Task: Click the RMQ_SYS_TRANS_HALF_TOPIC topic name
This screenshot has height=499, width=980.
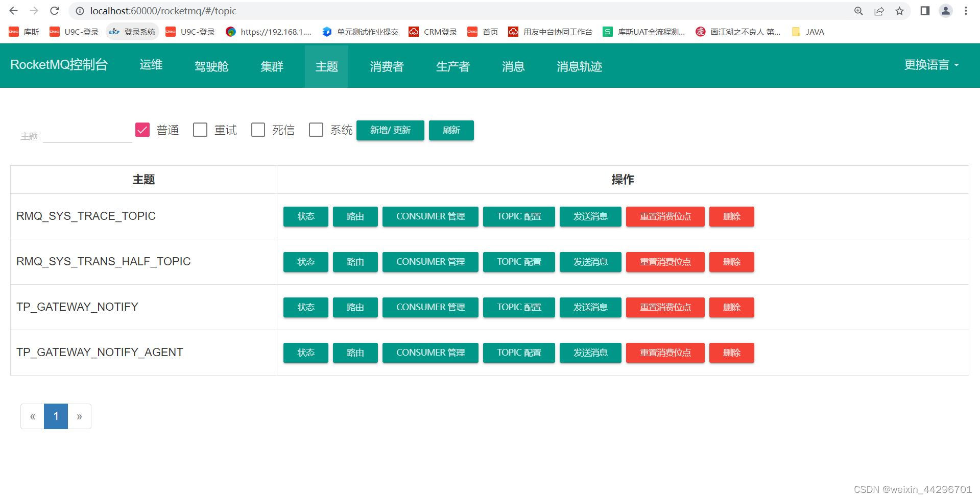Action: pos(104,261)
